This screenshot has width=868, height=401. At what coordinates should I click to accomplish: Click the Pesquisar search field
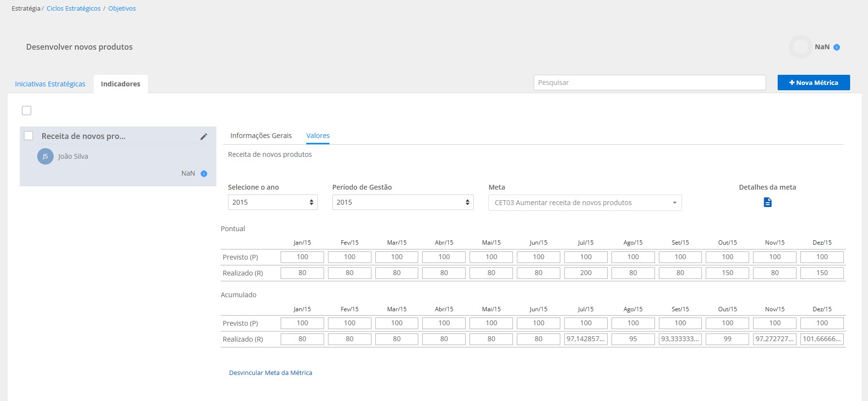pos(649,83)
